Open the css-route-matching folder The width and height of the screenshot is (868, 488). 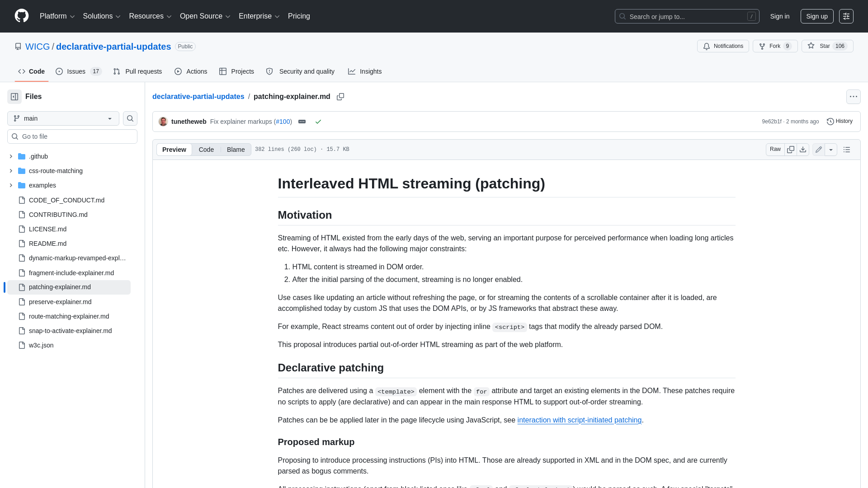click(56, 171)
